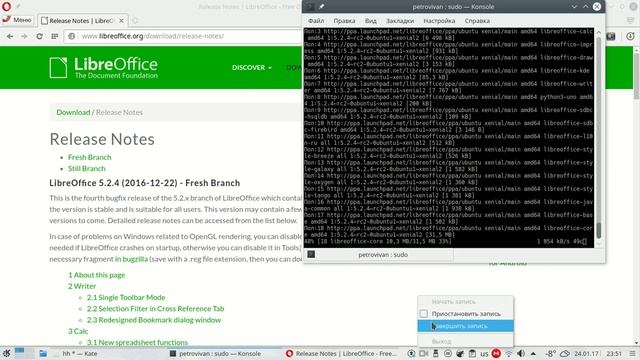Open Opera Speed Dial grid icon
This screenshot has height=360, width=640.
coord(55,36)
